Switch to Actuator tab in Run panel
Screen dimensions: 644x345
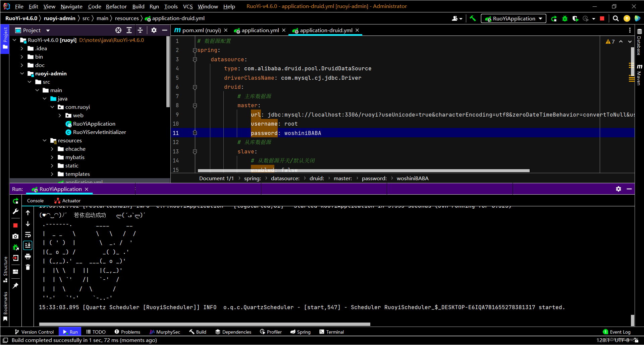[x=67, y=201]
